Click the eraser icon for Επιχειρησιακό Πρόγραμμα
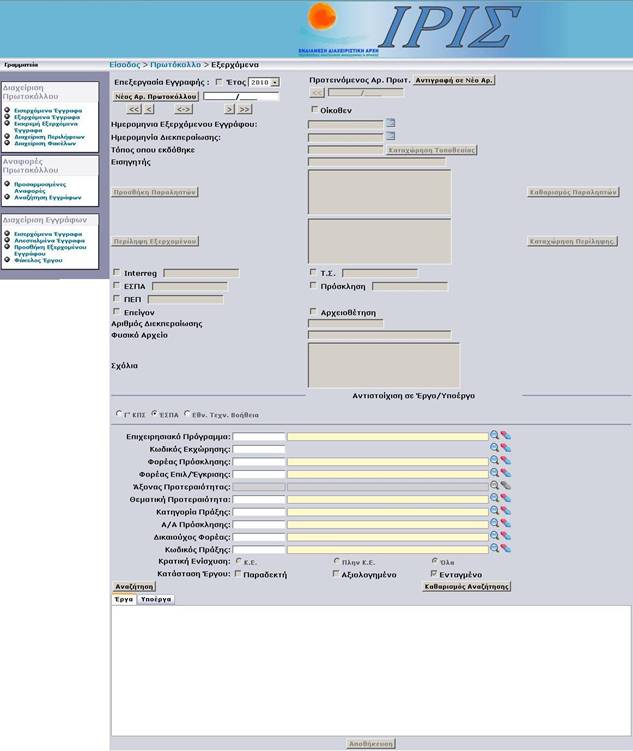This screenshot has width=633, height=751. [x=505, y=436]
